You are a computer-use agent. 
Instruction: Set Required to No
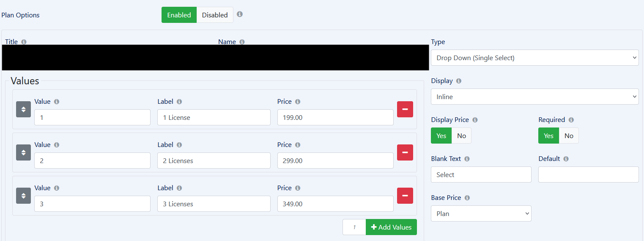pyautogui.click(x=569, y=136)
